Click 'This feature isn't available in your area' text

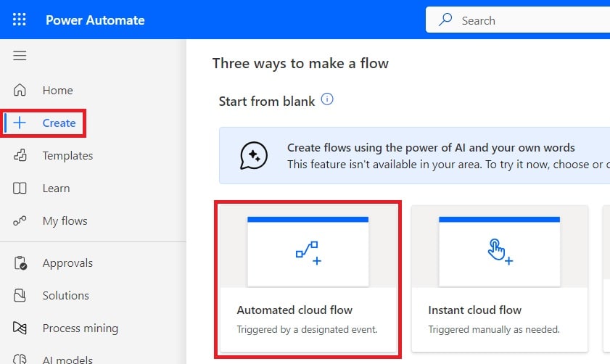point(384,165)
